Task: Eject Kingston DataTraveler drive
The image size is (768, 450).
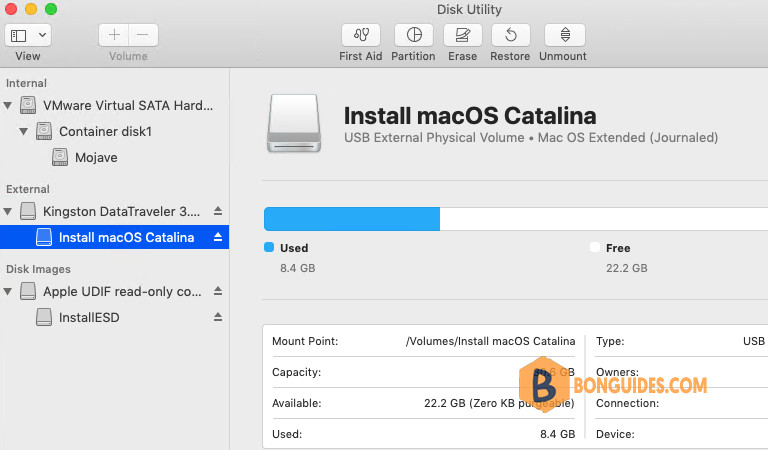Action: (x=218, y=211)
